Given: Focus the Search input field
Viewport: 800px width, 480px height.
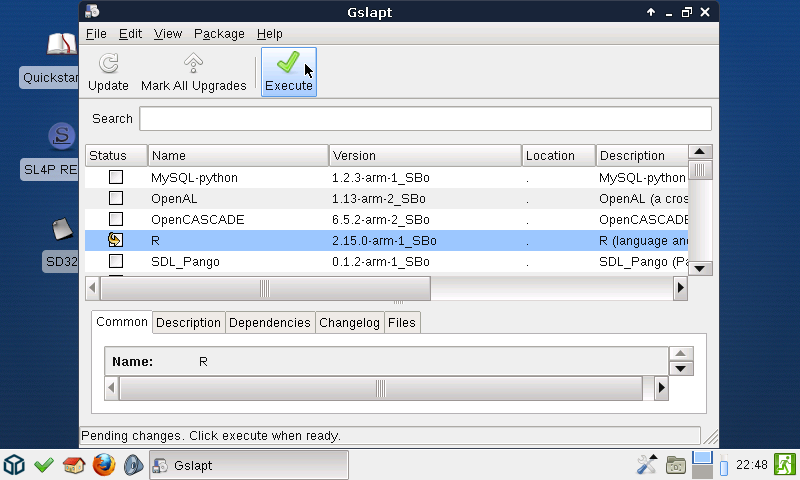Looking at the screenshot, I should tap(426, 118).
